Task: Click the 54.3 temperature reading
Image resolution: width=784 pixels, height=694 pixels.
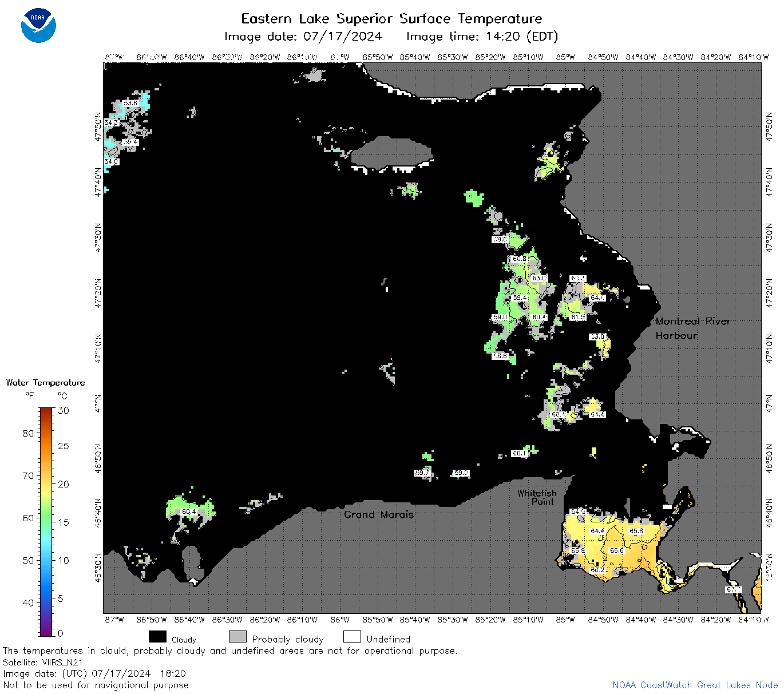Action: (x=112, y=123)
